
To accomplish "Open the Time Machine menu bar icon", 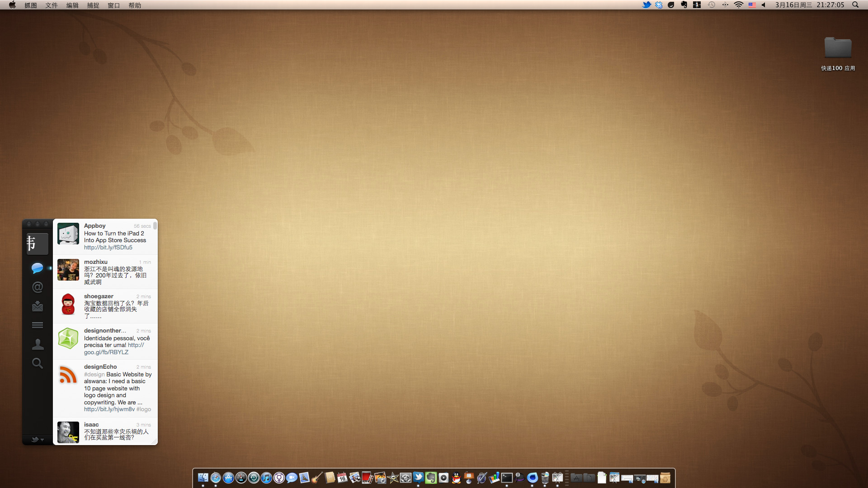I will (x=712, y=5).
